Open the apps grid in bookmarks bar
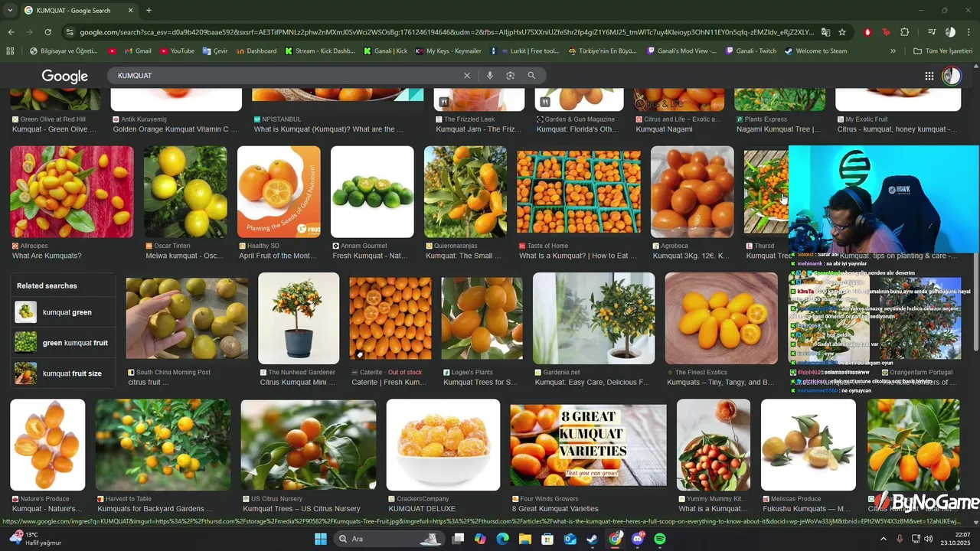Image resolution: width=980 pixels, height=551 pixels. [10, 51]
